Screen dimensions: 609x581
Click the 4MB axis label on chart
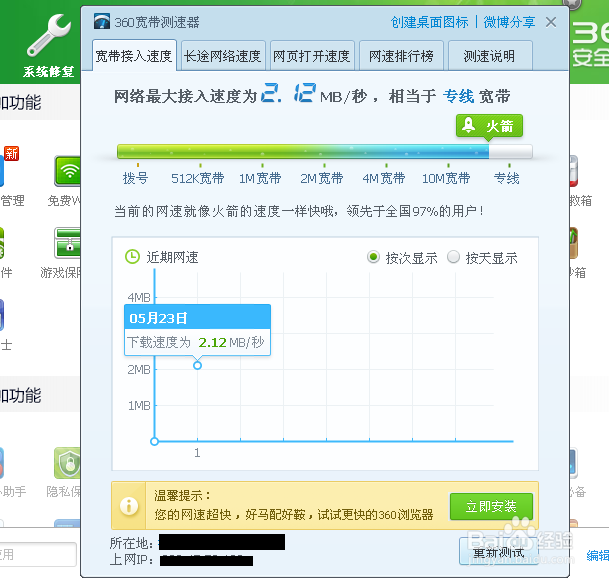tap(139, 297)
